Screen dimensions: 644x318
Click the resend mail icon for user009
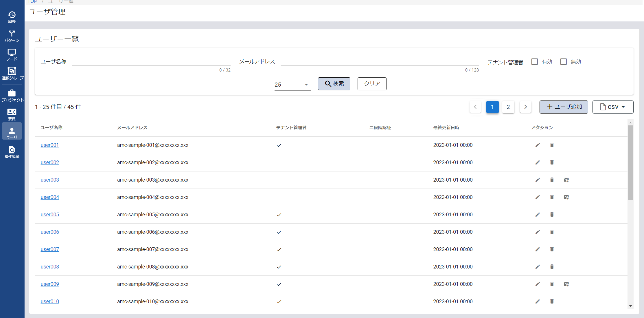[x=566, y=284]
